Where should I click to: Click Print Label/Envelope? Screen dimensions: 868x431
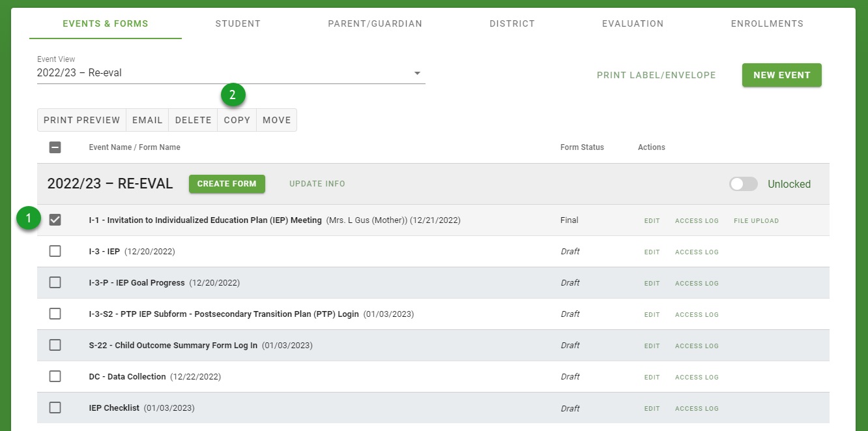656,75
